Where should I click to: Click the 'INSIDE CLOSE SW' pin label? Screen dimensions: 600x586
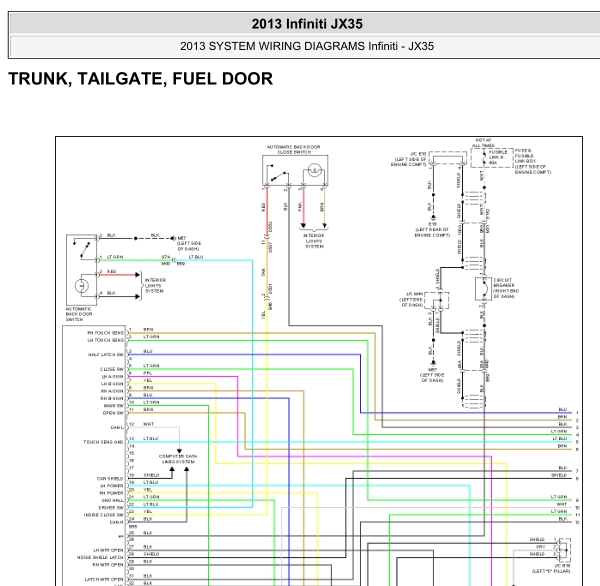click(x=104, y=515)
